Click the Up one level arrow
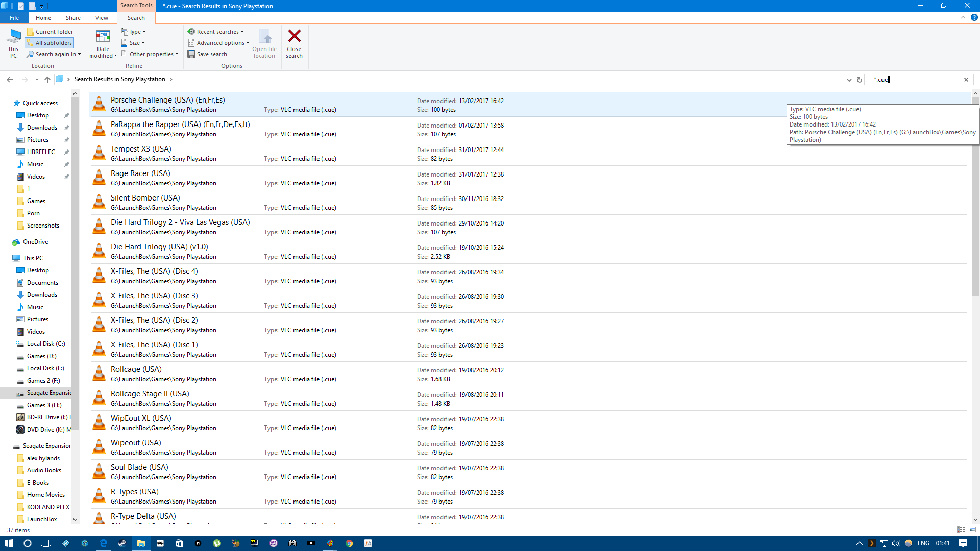 (47, 80)
